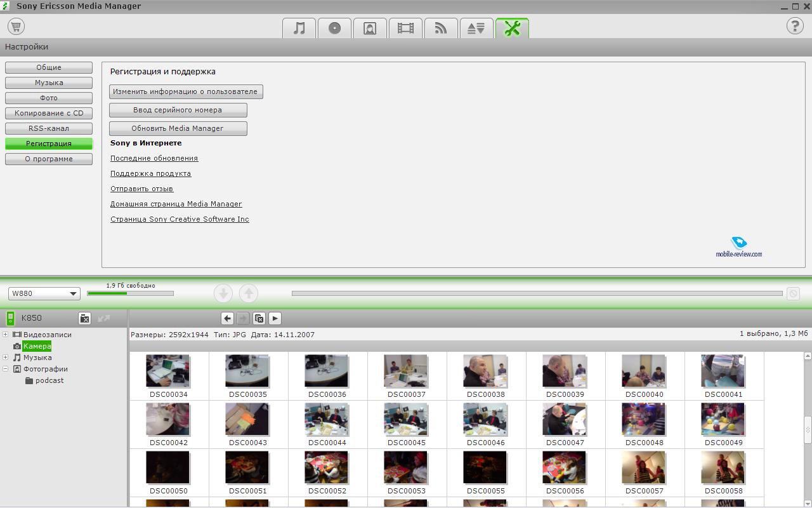
Task: Open General settings (Общие)
Action: (x=49, y=67)
